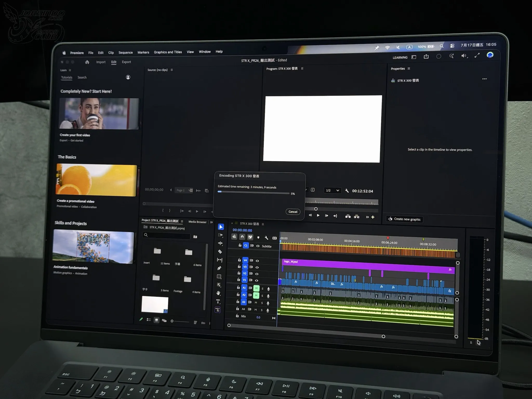The height and width of the screenshot is (399, 532).
Task: Open Learn panel menu
Action: coord(70,70)
